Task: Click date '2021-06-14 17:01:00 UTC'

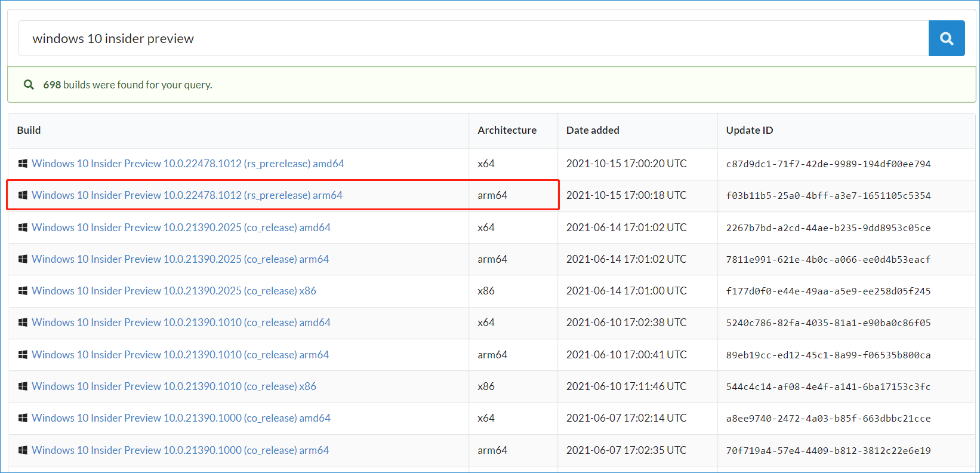Action: (627, 291)
